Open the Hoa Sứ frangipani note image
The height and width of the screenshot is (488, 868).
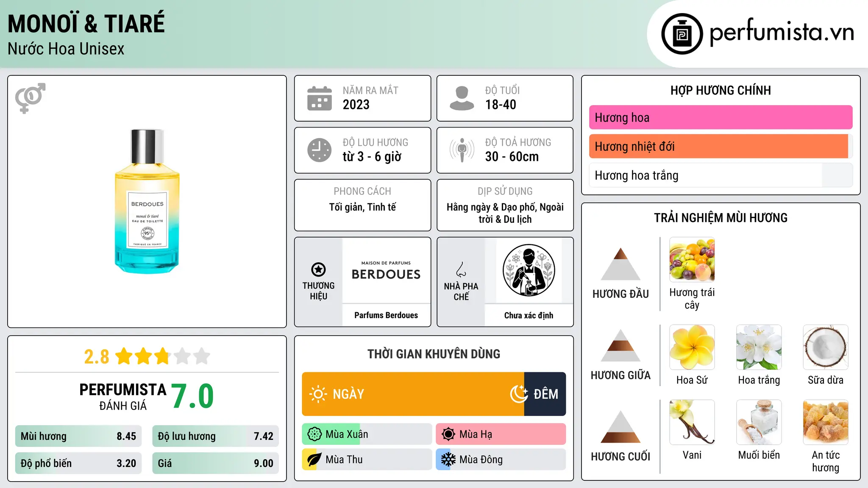(692, 347)
